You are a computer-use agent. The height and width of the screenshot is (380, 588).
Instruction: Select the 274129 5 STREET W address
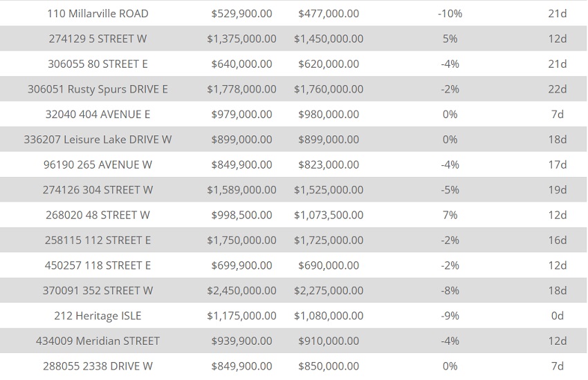pos(98,39)
